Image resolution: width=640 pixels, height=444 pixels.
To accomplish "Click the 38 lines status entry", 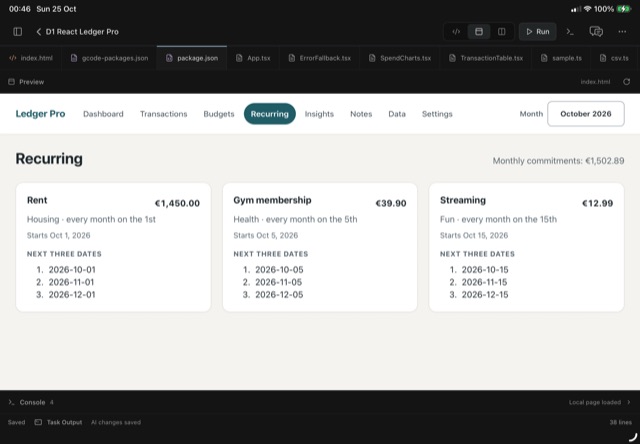I will [x=620, y=422].
